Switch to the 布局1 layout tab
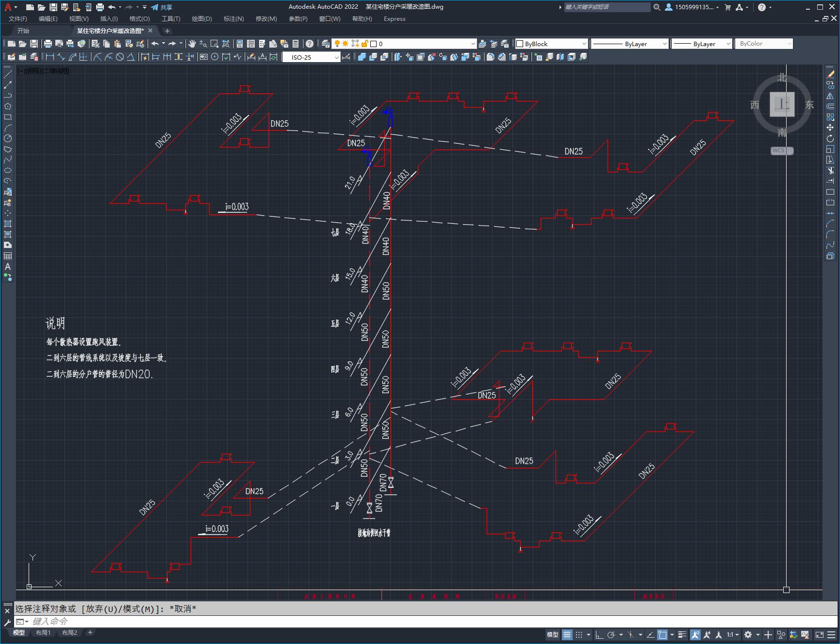The height and width of the screenshot is (644, 840). [43, 632]
